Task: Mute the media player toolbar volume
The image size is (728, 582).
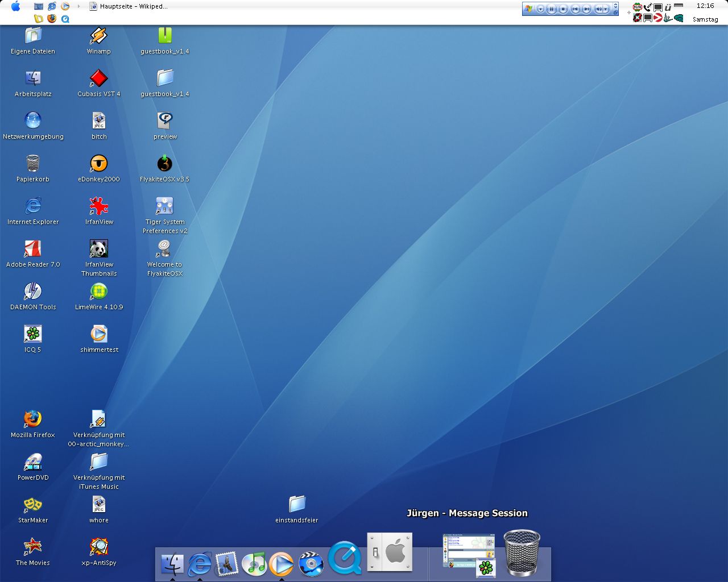Action: pyautogui.click(x=598, y=9)
